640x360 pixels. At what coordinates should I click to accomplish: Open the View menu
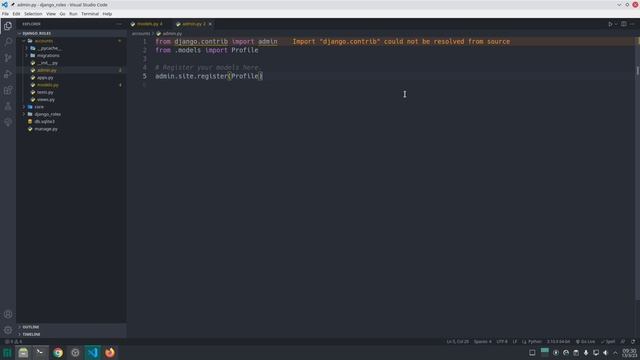point(51,14)
